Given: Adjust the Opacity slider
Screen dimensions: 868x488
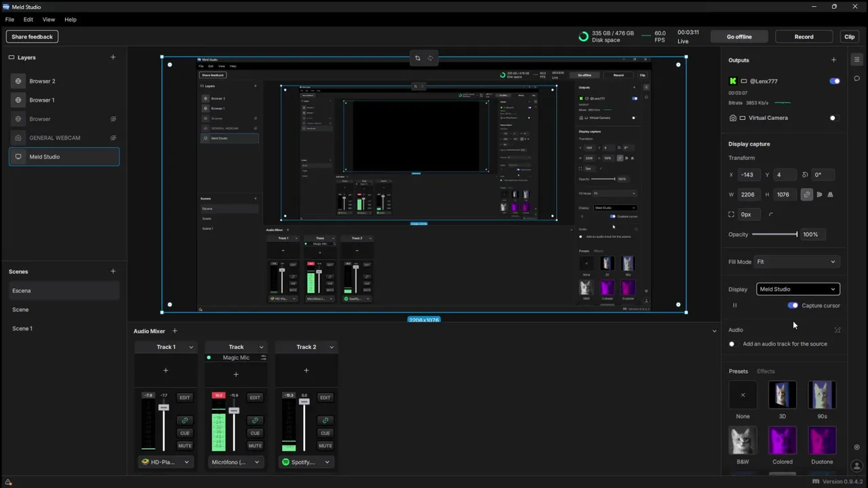Looking at the screenshot, I should pos(774,235).
